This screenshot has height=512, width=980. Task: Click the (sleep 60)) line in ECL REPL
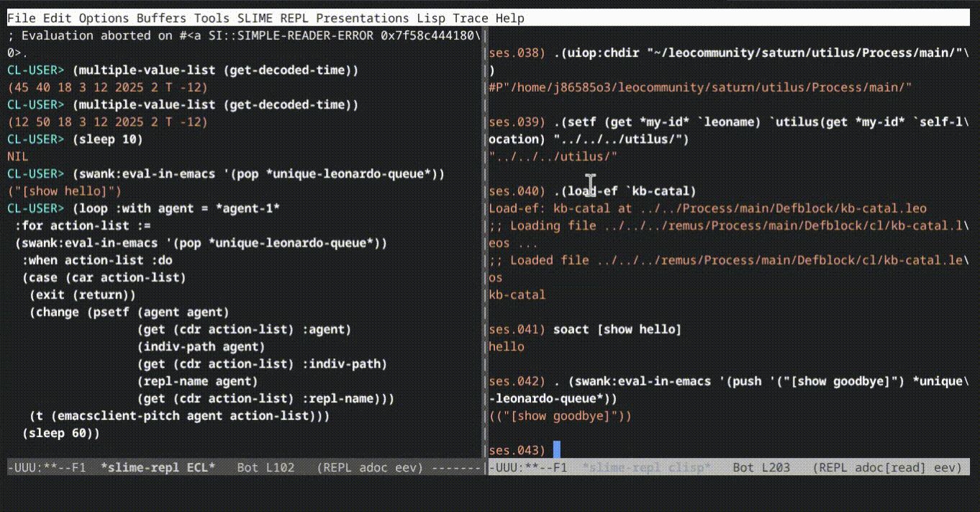tap(60, 433)
